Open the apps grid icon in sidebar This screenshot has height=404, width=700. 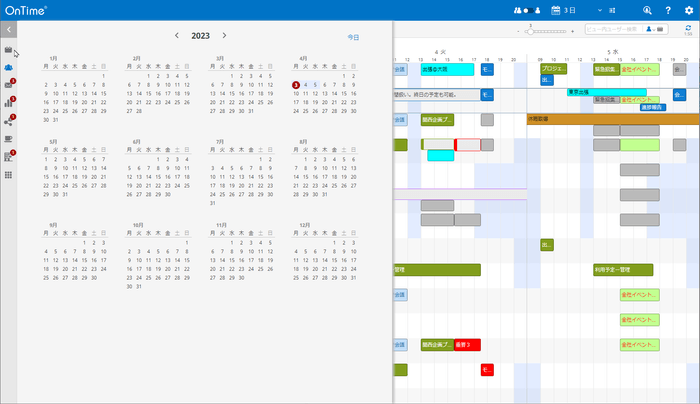click(x=9, y=175)
